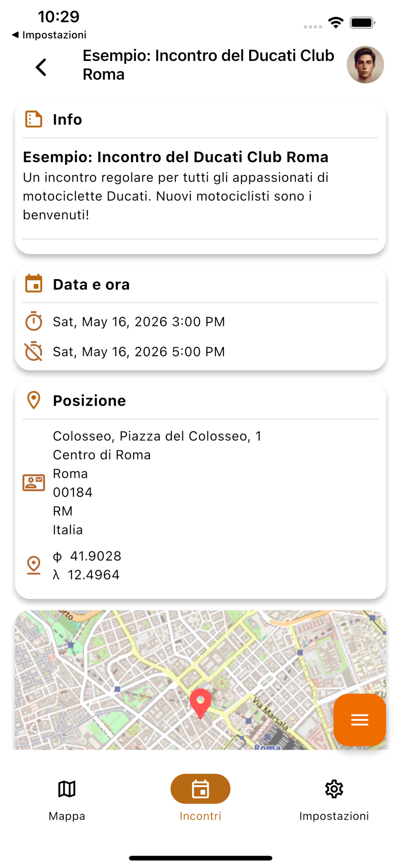The width and height of the screenshot is (401, 868).
Task: Return to Impostazioni via status bar link
Action: pyautogui.click(x=50, y=35)
